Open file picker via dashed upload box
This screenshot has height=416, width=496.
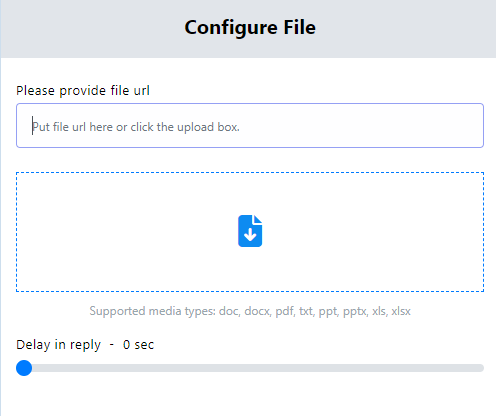point(250,232)
